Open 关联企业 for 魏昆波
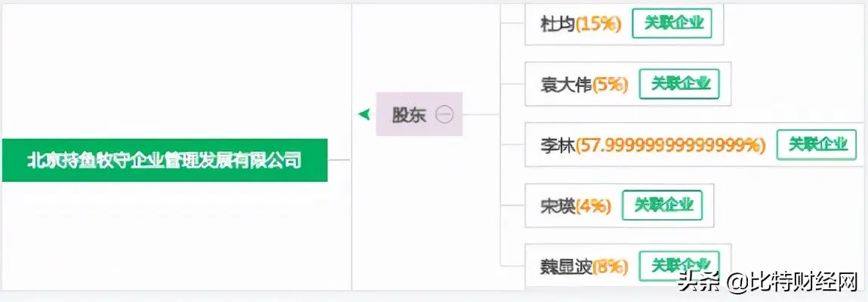 pos(679,266)
